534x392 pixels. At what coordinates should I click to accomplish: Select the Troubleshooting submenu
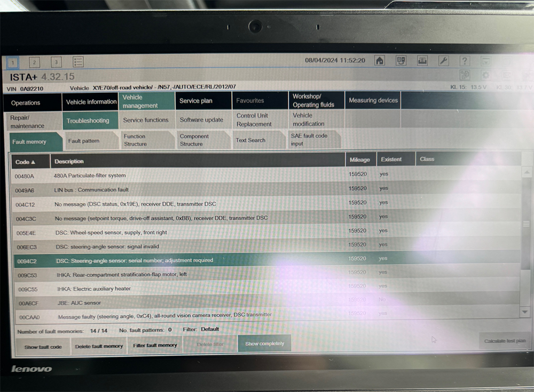pos(90,121)
